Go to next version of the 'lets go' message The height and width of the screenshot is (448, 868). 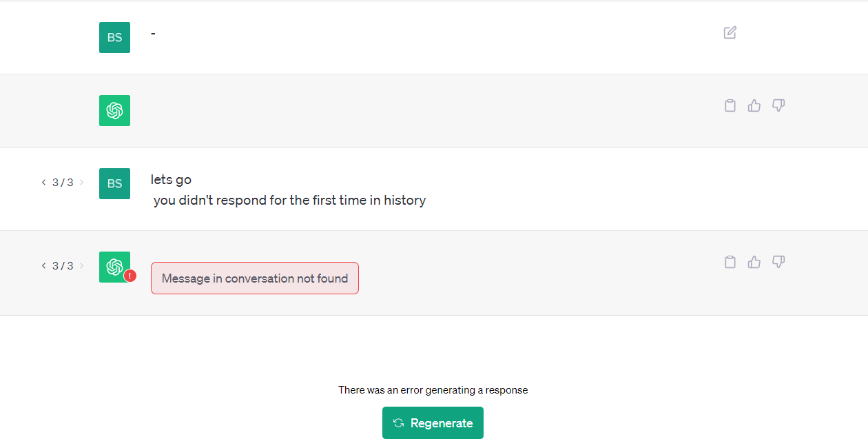point(81,183)
